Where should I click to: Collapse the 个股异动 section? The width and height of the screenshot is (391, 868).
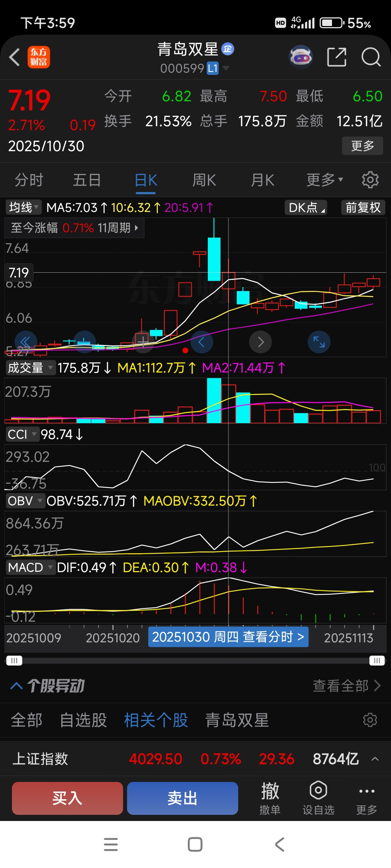point(16,686)
